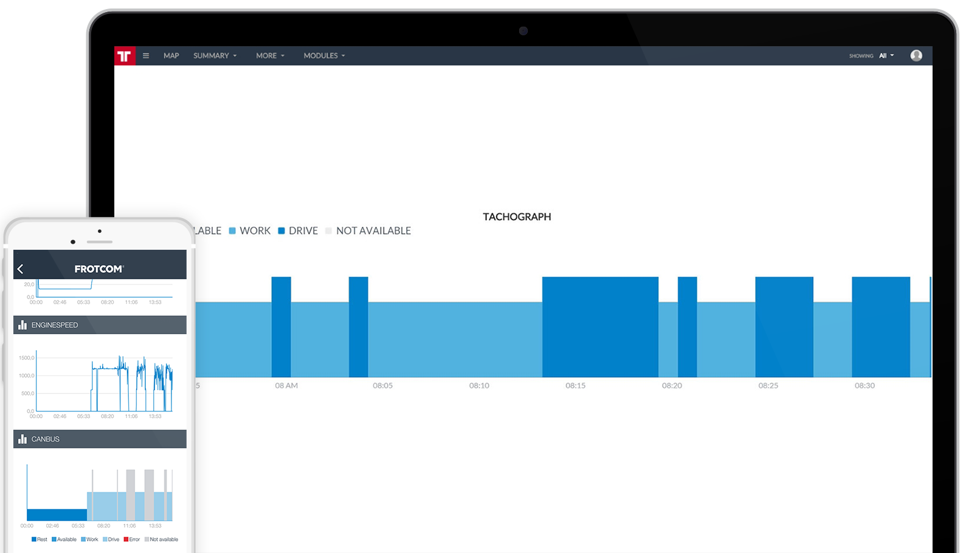Tap the back arrow on phone header
Screen dimensions: 980x553
[x=21, y=269]
